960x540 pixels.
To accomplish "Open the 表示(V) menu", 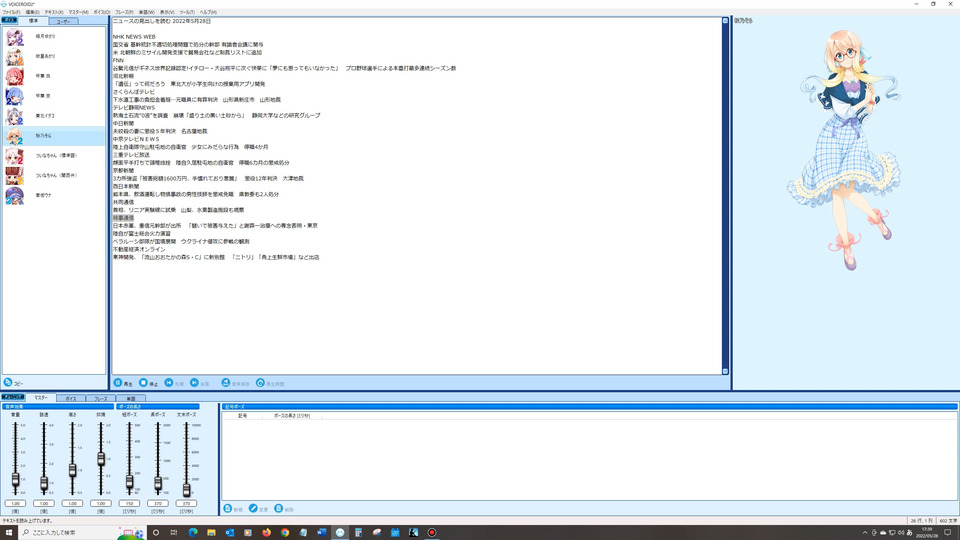I will click(x=167, y=12).
